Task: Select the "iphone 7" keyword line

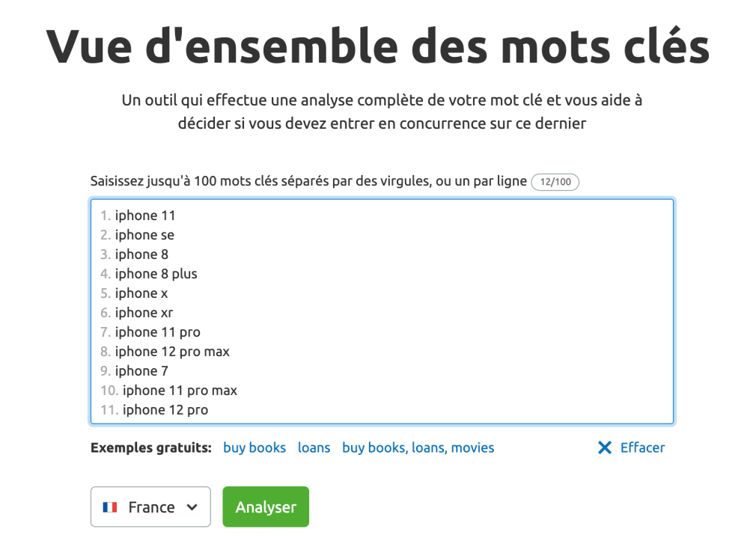Action: tap(141, 371)
